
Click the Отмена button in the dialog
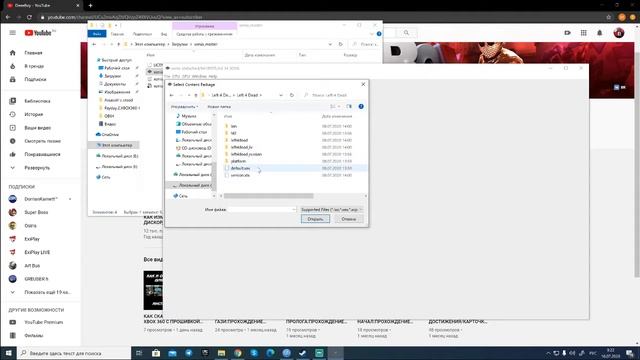(x=349, y=219)
